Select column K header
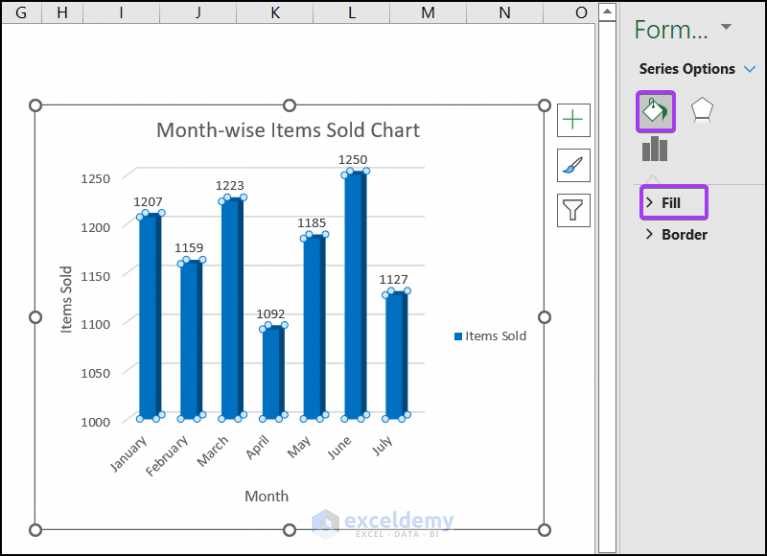Viewport: 767px width, 556px height. coord(274,12)
